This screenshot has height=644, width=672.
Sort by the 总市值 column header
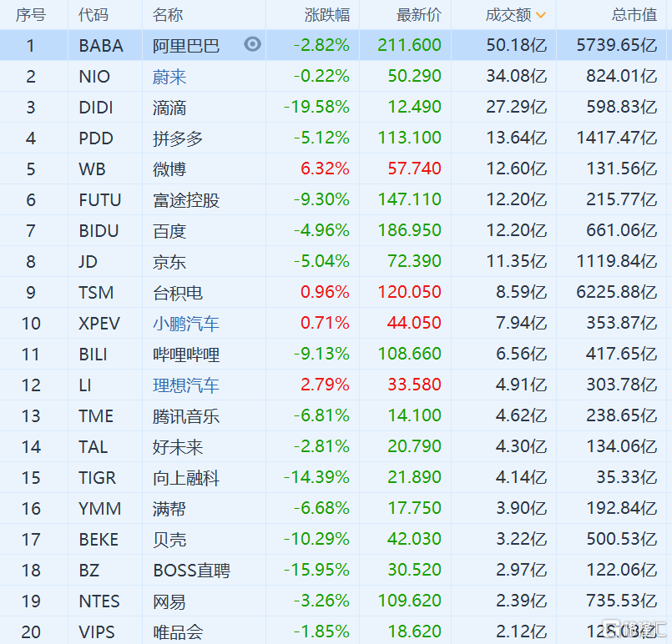click(634, 15)
